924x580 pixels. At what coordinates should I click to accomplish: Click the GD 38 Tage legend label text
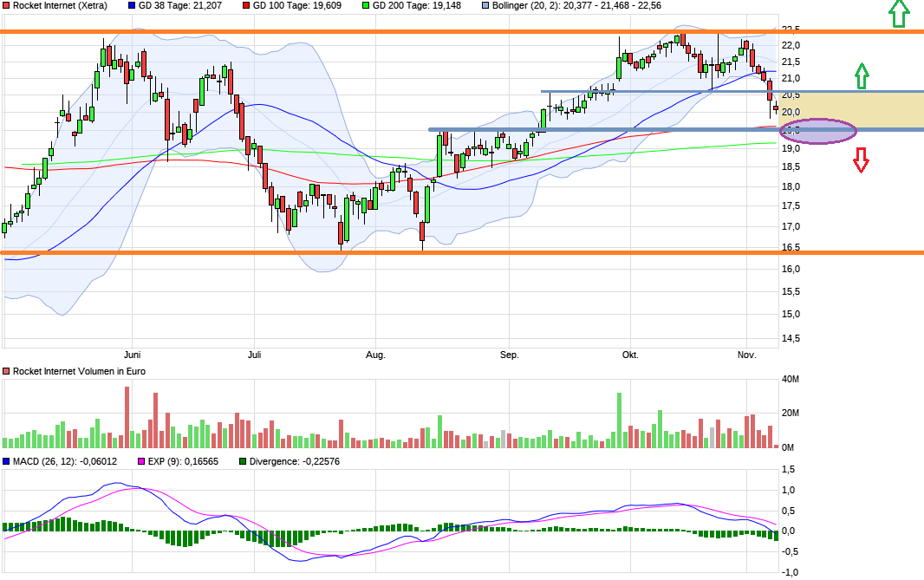click(179, 7)
